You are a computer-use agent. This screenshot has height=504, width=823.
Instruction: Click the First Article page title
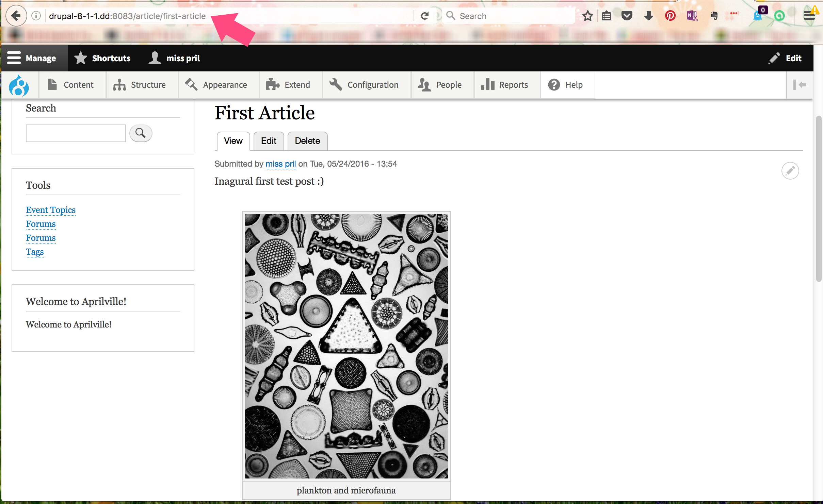[264, 113]
